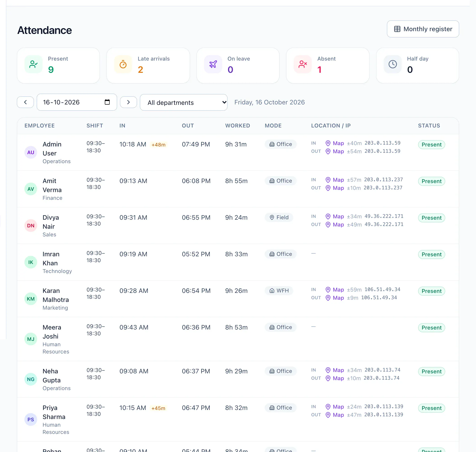Open Priya Sharma's check-out Map link

(x=335, y=415)
